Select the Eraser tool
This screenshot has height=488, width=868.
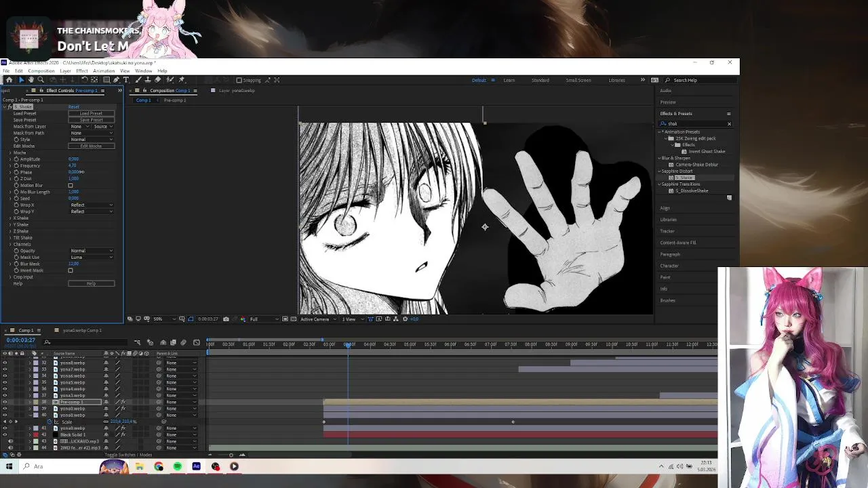[158, 80]
